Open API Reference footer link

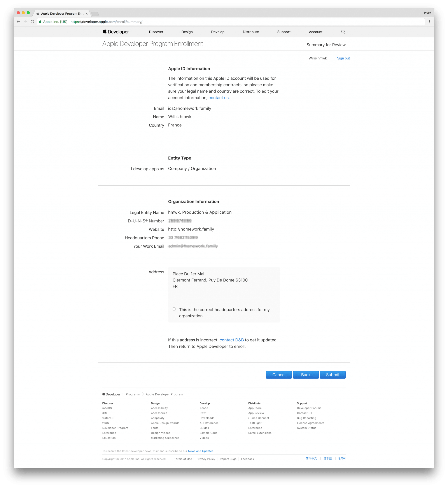point(209,423)
